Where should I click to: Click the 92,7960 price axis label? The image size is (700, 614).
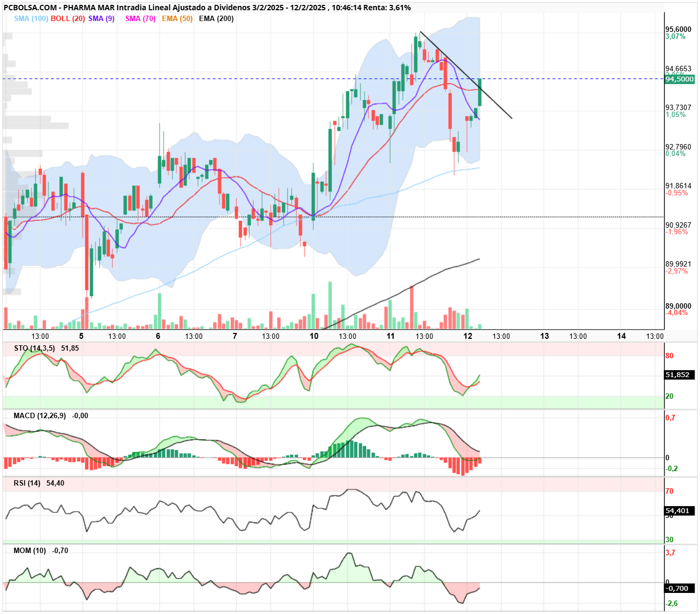[678, 147]
